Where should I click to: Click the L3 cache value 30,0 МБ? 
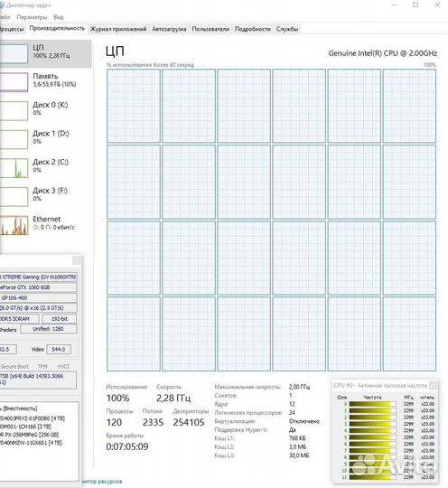299,455
